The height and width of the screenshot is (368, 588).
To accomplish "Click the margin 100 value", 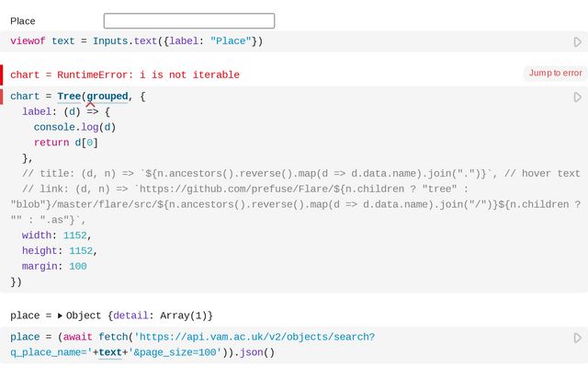I will (77, 267).
